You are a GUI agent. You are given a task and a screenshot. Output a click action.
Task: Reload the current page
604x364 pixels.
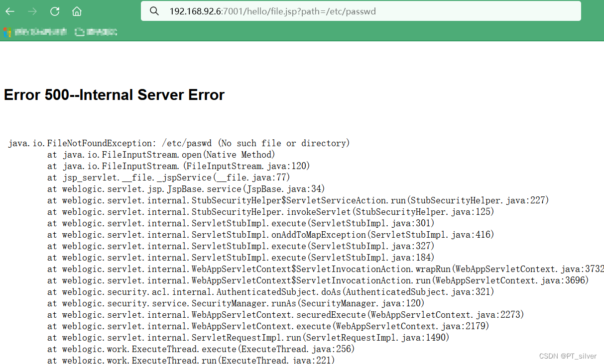click(55, 11)
